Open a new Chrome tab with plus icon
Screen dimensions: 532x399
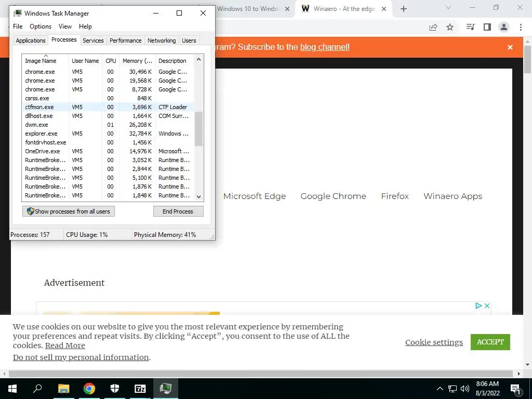click(403, 9)
